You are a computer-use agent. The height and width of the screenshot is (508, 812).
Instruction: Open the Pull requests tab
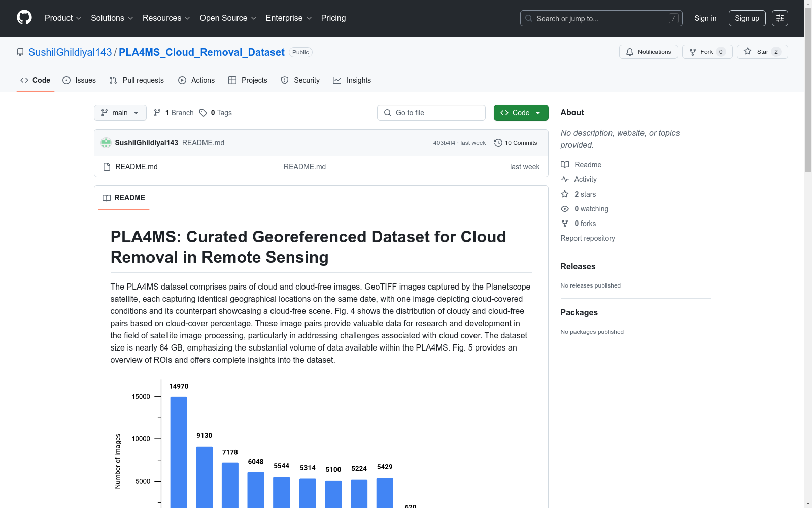pyautogui.click(x=137, y=80)
